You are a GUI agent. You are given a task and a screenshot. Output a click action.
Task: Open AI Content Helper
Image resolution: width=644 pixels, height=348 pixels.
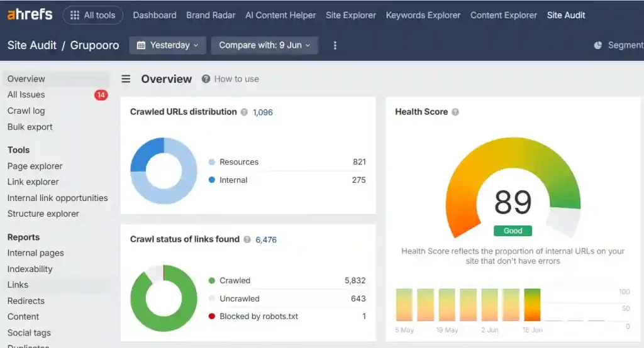click(x=280, y=15)
